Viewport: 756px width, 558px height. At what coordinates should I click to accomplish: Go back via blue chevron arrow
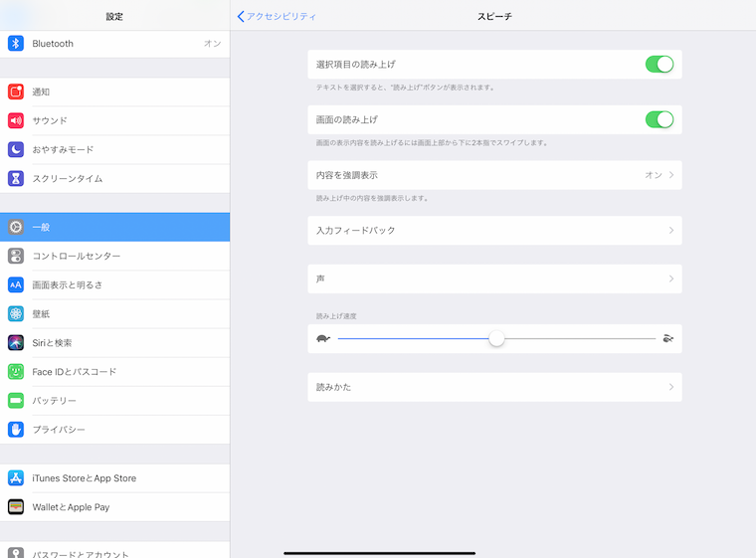pos(241,16)
